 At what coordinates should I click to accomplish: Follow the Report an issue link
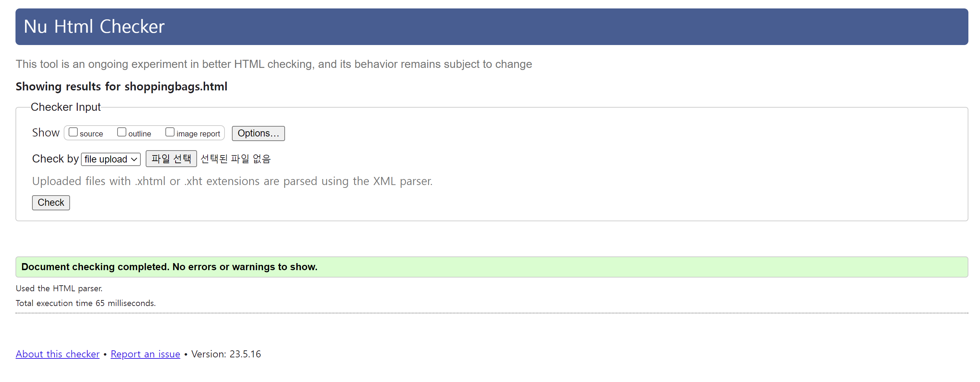pos(145,354)
